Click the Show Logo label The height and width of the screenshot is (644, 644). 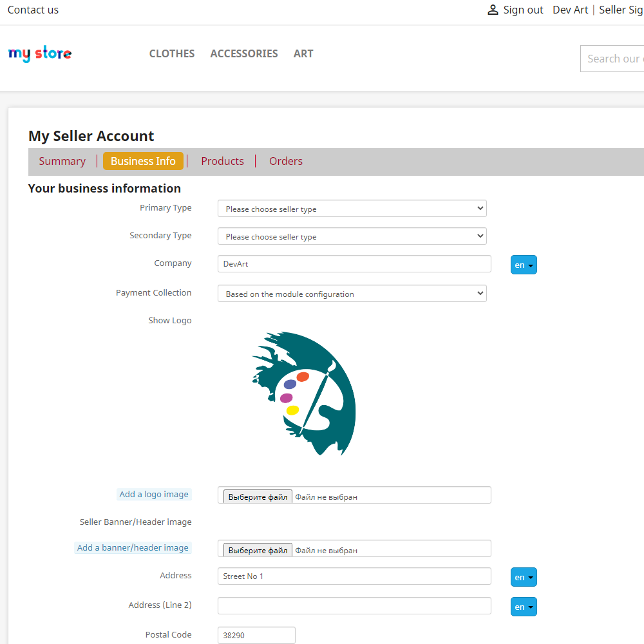[170, 320]
